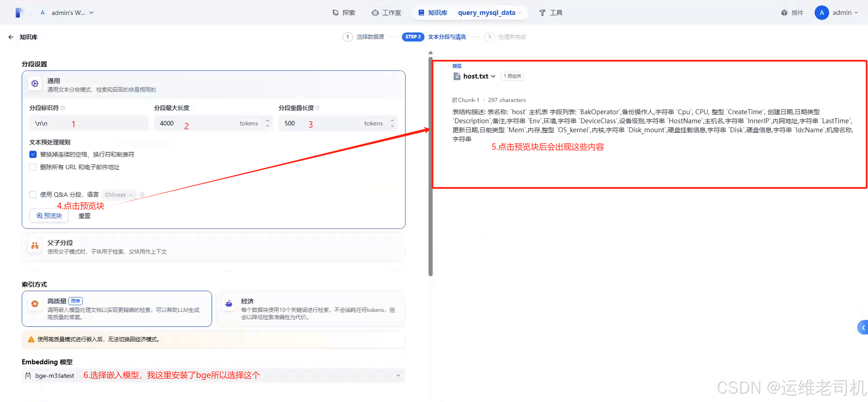
Task: Click the 经济 index method icon
Action: [229, 304]
